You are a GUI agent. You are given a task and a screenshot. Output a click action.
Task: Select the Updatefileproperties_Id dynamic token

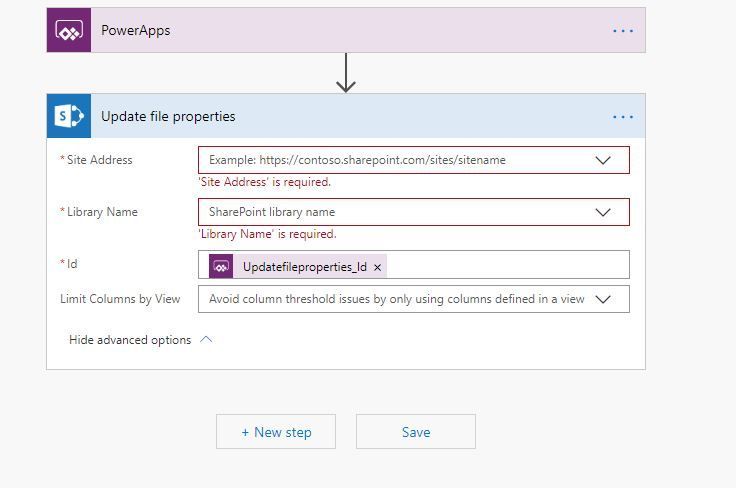[x=298, y=267]
